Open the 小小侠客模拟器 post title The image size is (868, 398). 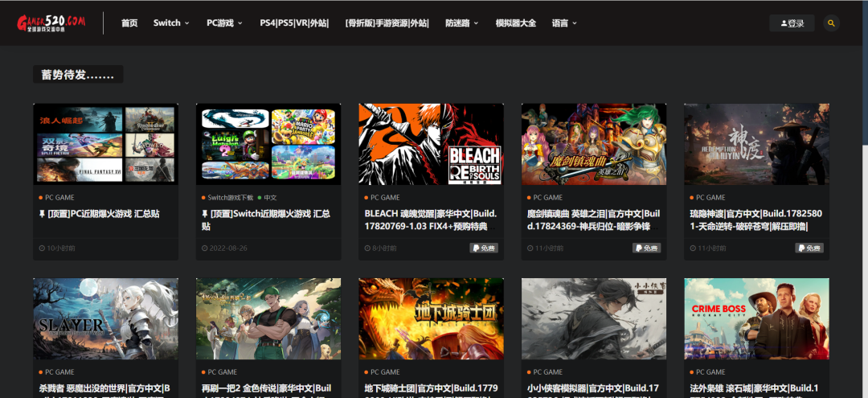click(x=593, y=390)
